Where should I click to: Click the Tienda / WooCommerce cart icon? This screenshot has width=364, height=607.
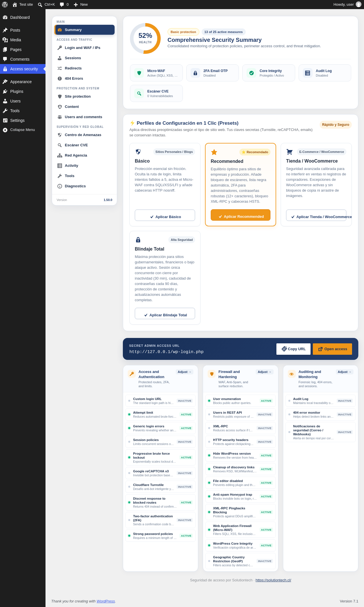289,152
